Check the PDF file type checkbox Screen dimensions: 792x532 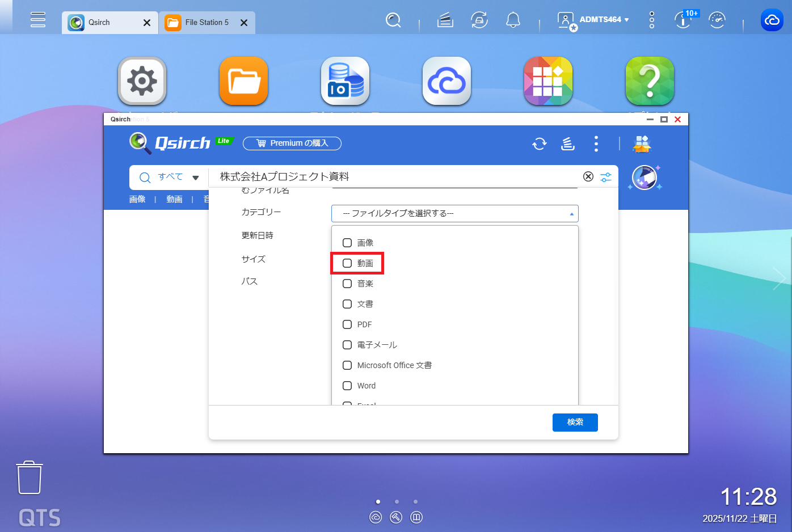[347, 324]
